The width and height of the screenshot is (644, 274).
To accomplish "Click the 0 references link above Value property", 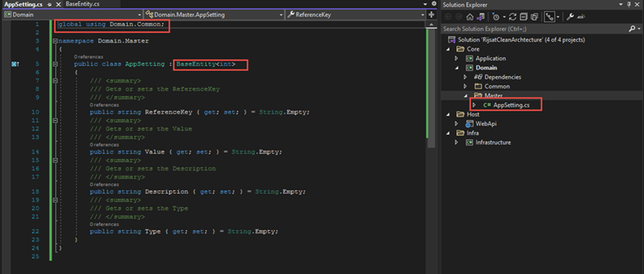I will [x=105, y=145].
